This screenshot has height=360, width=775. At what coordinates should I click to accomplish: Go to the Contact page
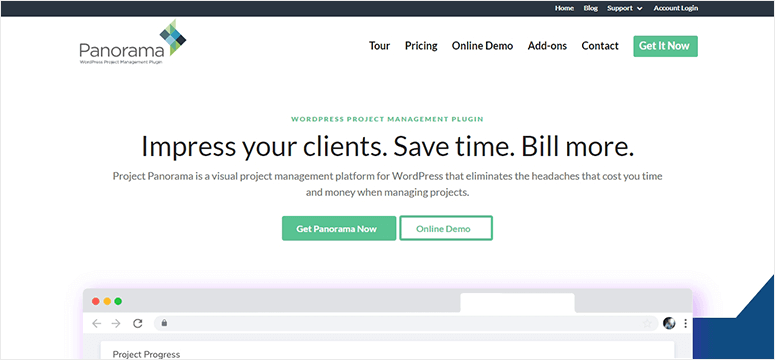(x=600, y=46)
